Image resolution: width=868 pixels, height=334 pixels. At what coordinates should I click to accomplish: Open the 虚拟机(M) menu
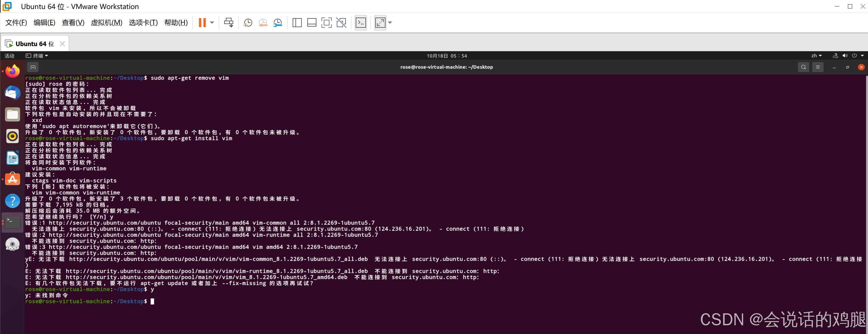point(106,23)
